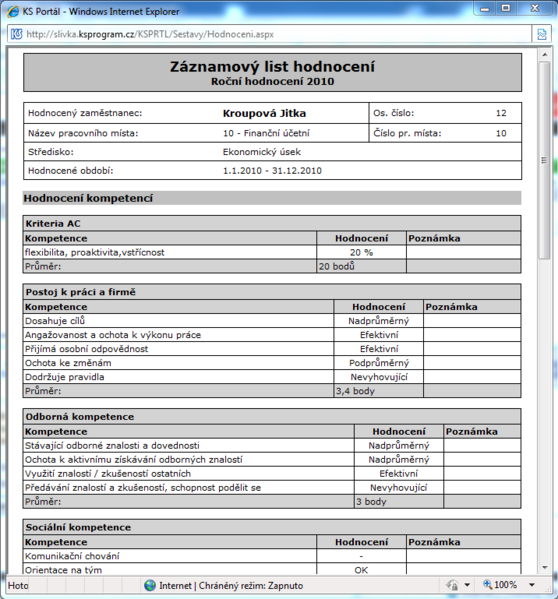Click the scrollbar down arrow
This screenshot has width=558, height=599.
pyautogui.click(x=545, y=568)
